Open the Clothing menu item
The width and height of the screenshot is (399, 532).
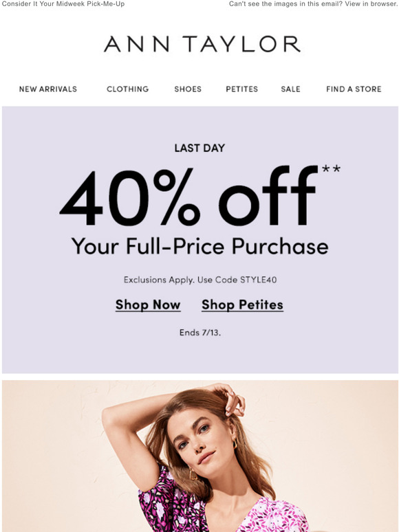128,89
